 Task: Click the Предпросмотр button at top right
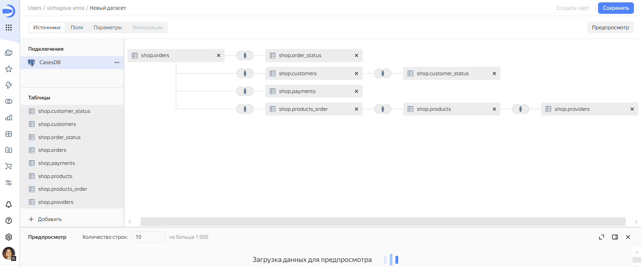pyautogui.click(x=610, y=28)
